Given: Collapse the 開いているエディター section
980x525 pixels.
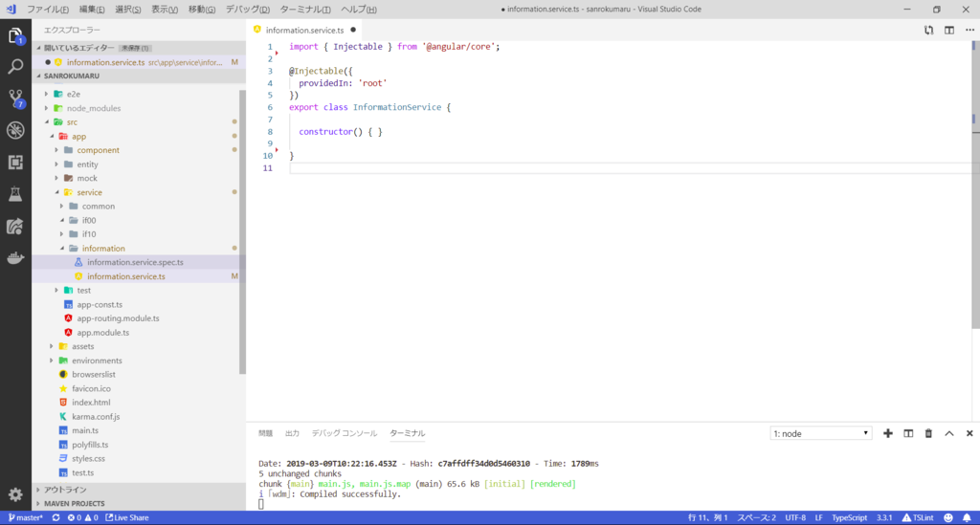Looking at the screenshot, I should click(x=78, y=48).
